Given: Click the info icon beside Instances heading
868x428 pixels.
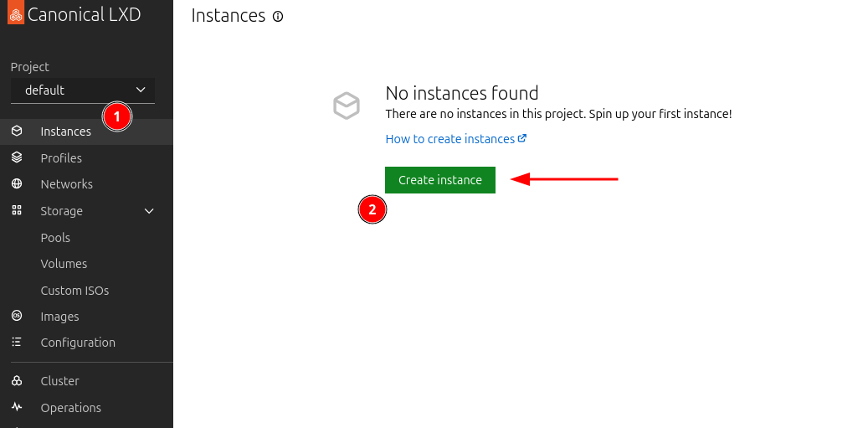Looking at the screenshot, I should (x=278, y=17).
